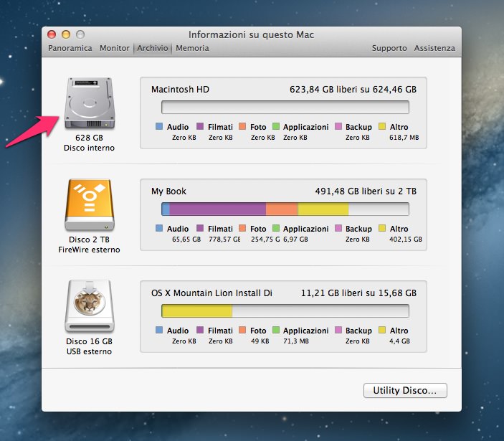Image resolution: width=504 pixels, height=441 pixels.
Task: Click the '71,3 MB' Applicazioni value
Action: [x=295, y=341]
